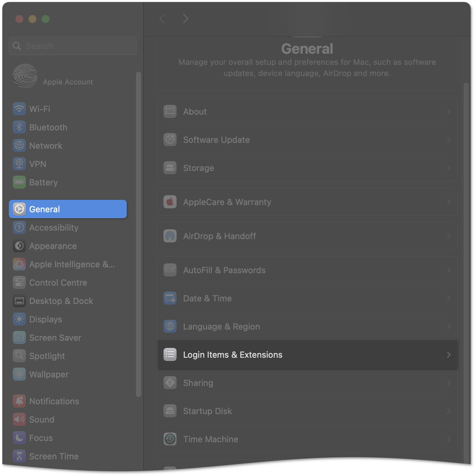Click the Software Update gear icon
The image size is (475, 476).
[170, 140]
